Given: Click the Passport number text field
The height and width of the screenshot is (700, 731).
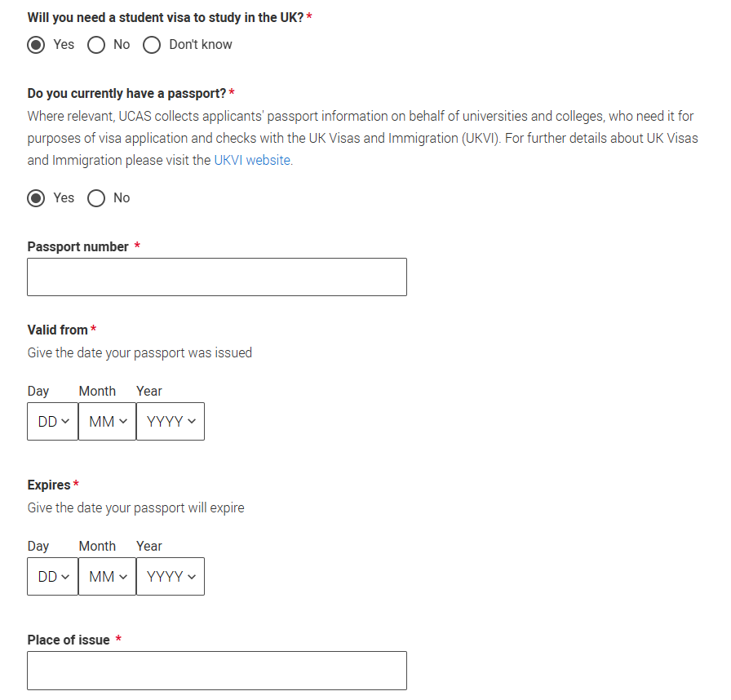Looking at the screenshot, I should coord(217,277).
